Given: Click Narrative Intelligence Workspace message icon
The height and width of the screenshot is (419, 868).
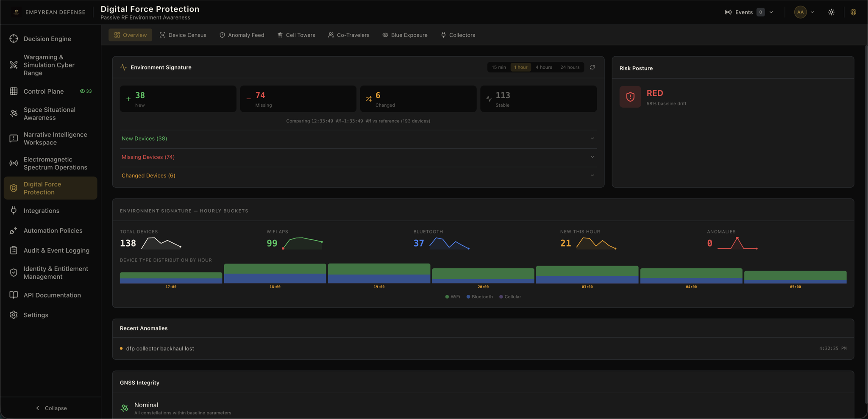Looking at the screenshot, I should (14, 139).
